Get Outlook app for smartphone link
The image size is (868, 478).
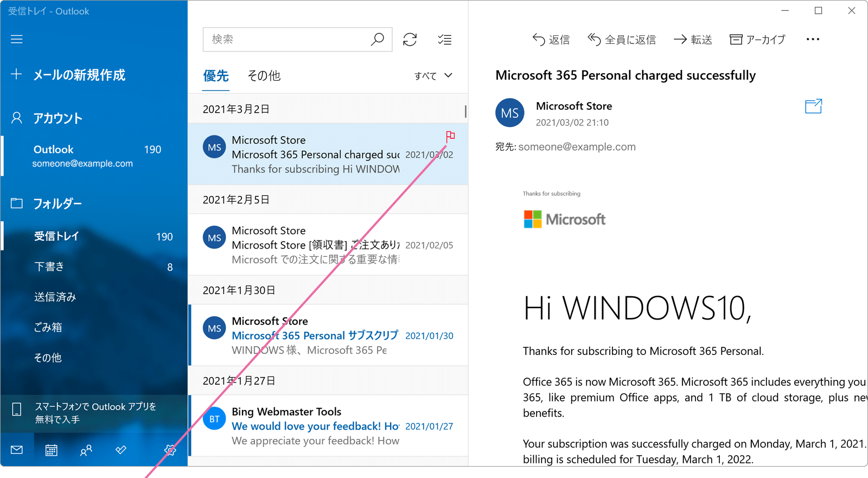[x=95, y=413]
